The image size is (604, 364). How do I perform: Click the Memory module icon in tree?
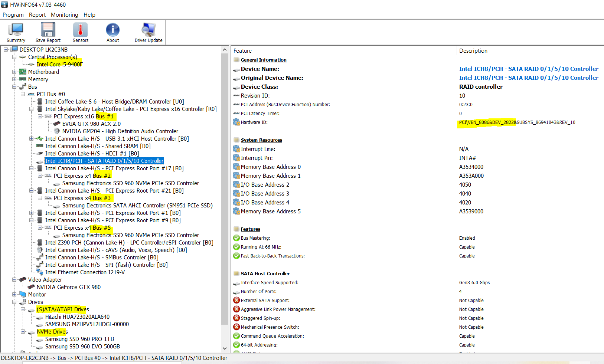(23, 79)
